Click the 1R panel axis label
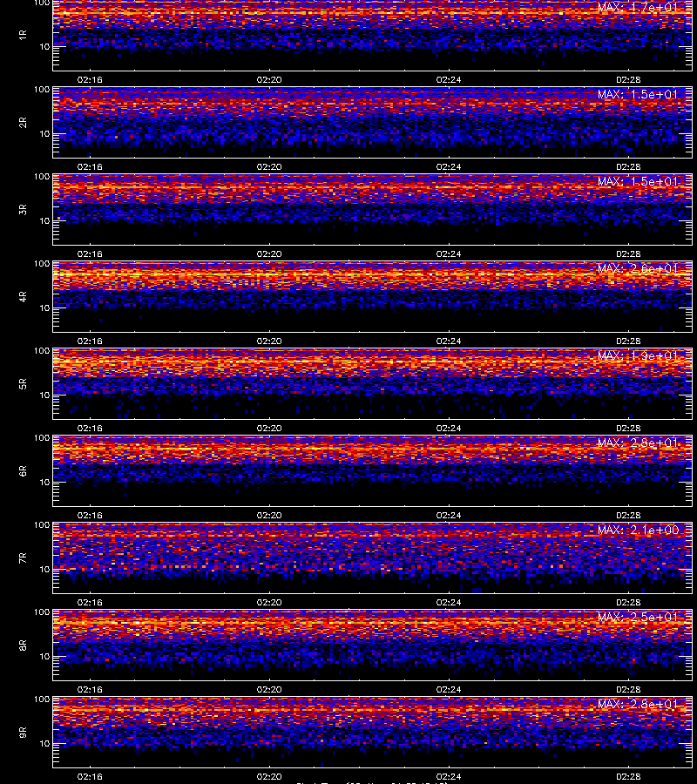697x784 pixels. coord(23,35)
